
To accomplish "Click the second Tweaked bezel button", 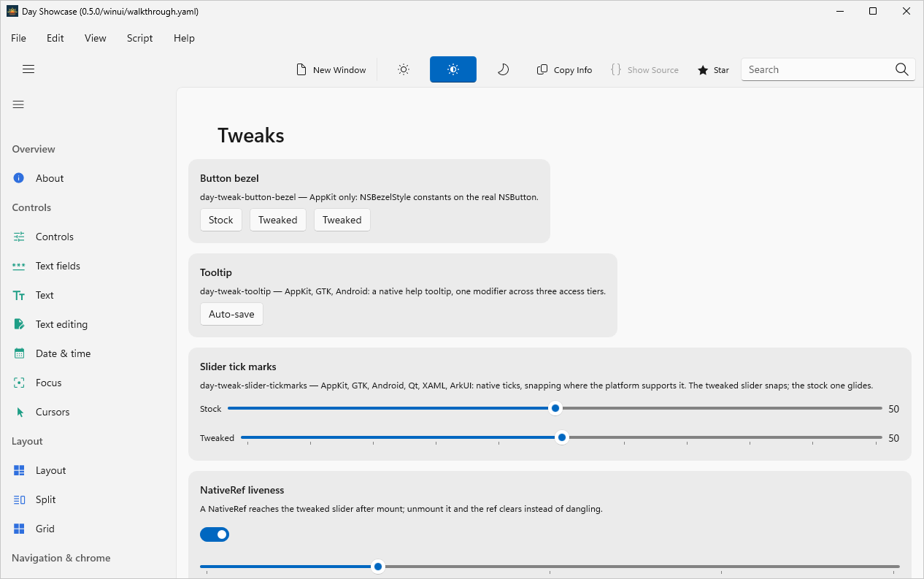I will pos(342,220).
